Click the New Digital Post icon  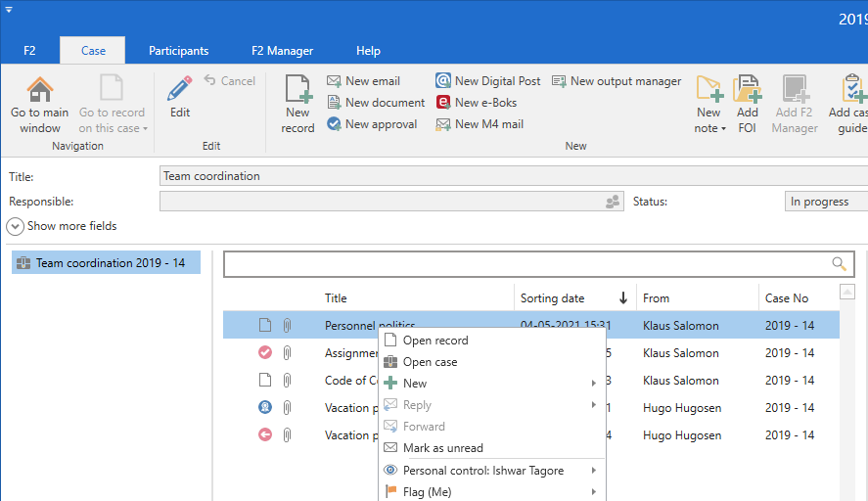tap(443, 81)
